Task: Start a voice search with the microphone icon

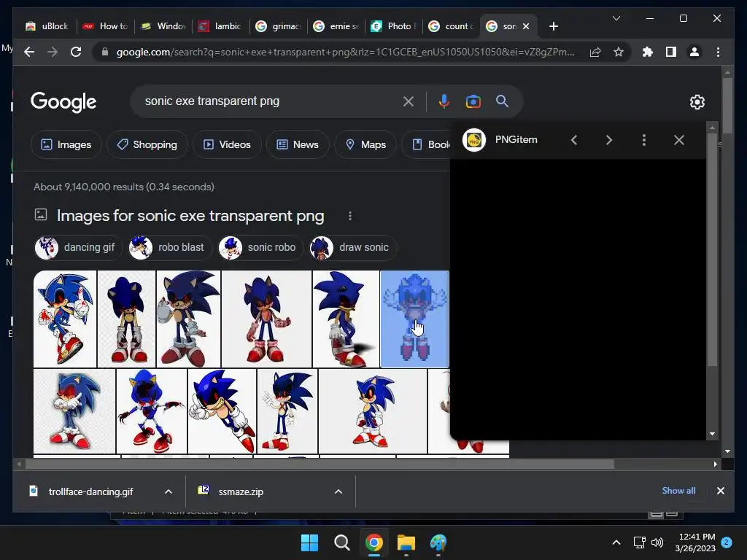Action: click(444, 101)
